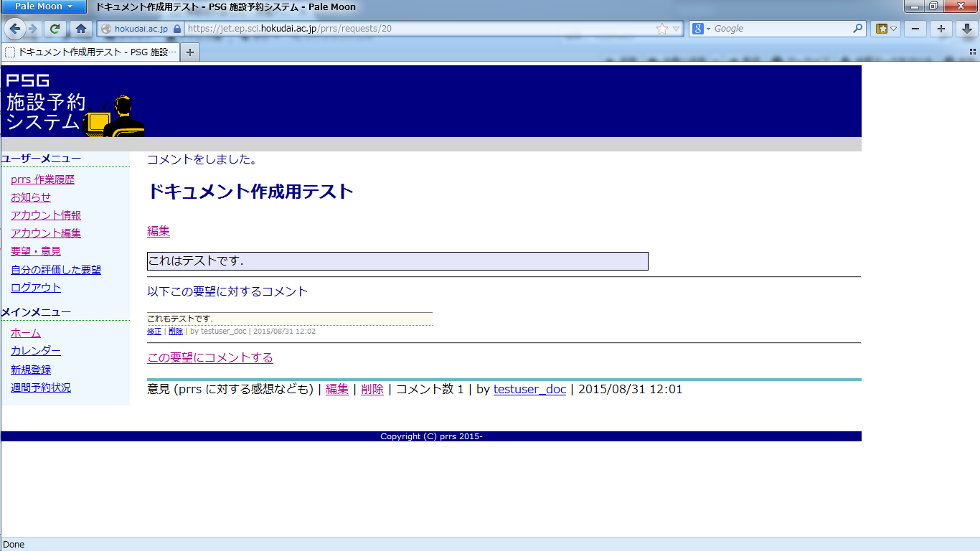Select the ドキュメント作成用テスト browser tab
Image resolution: width=980 pixels, height=554 pixels.
(x=90, y=52)
